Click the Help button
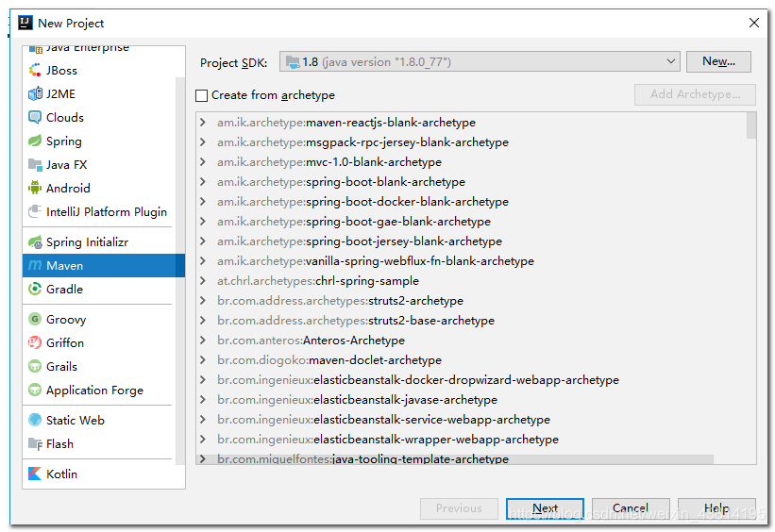Screen dimensions: 775x532 [x=716, y=508]
